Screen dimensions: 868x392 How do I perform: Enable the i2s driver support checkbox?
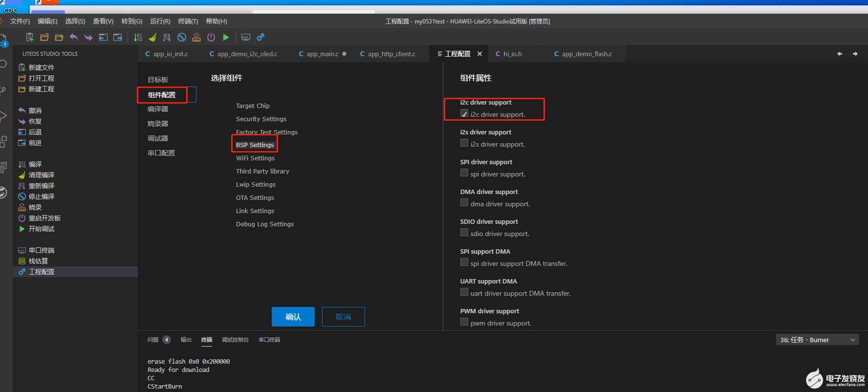(x=464, y=143)
